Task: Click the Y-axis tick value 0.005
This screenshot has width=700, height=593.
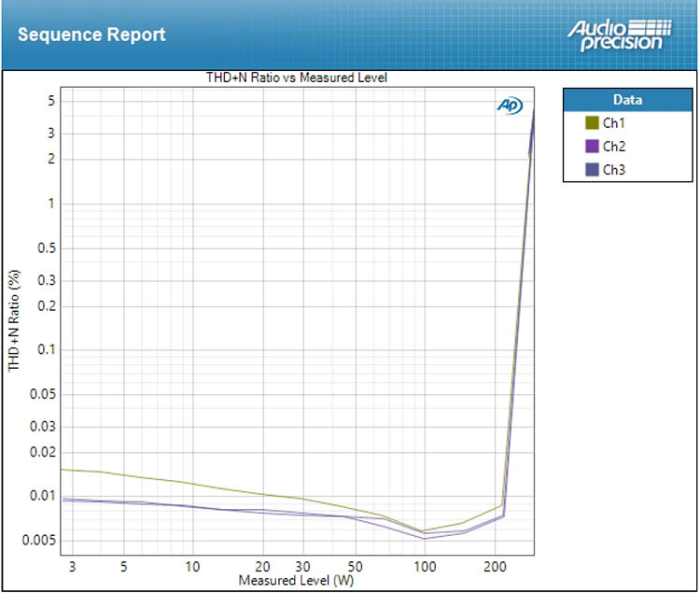Action: (x=39, y=541)
